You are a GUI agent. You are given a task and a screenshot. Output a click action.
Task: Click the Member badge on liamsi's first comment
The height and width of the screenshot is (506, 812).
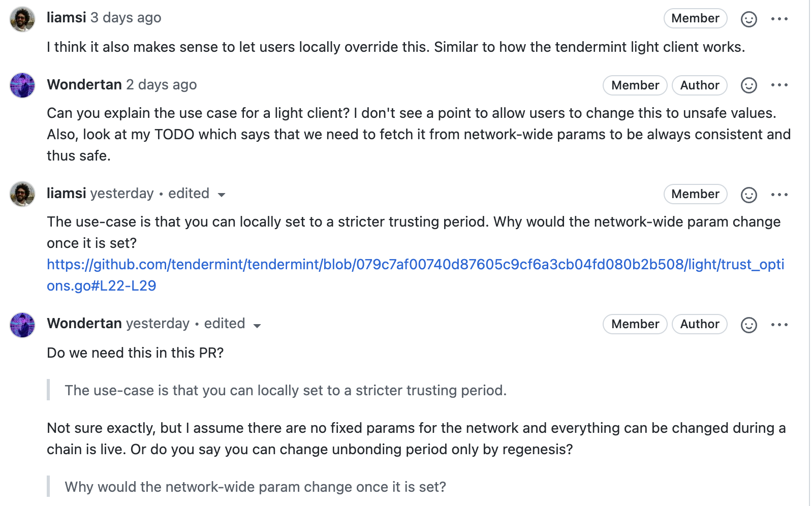pyautogui.click(x=695, y=18)
